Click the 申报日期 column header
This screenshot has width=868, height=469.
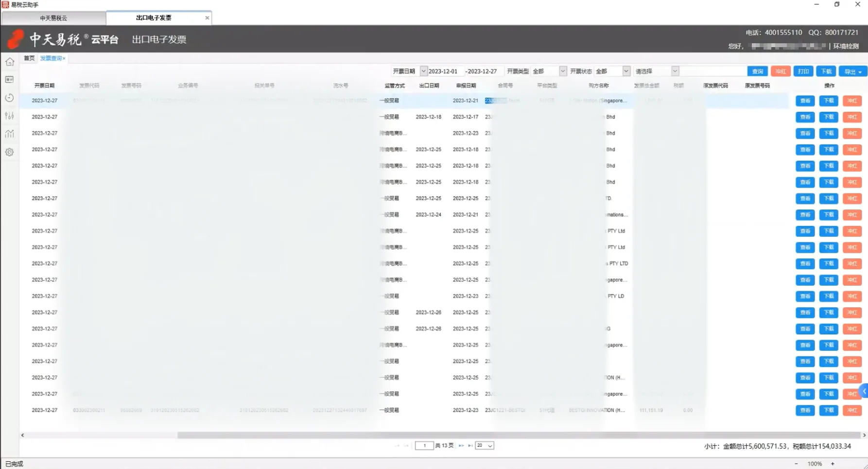pos(466,86)
